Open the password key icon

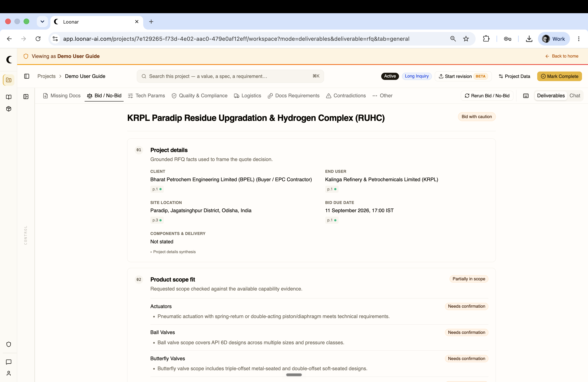click(x=507, y=39)
